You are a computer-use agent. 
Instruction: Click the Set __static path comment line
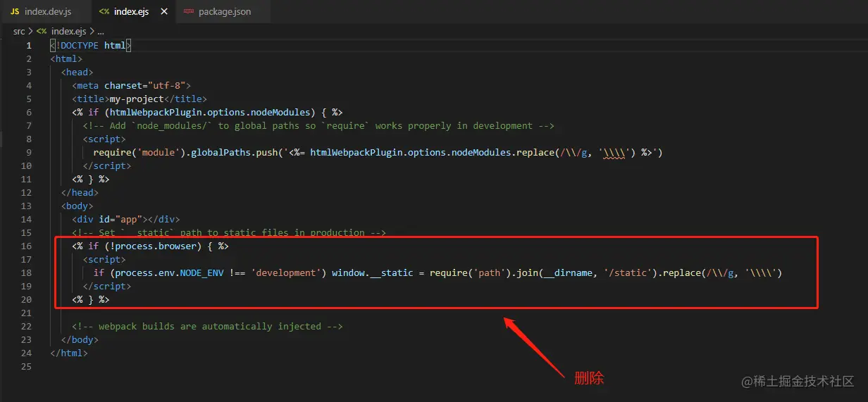228,233
